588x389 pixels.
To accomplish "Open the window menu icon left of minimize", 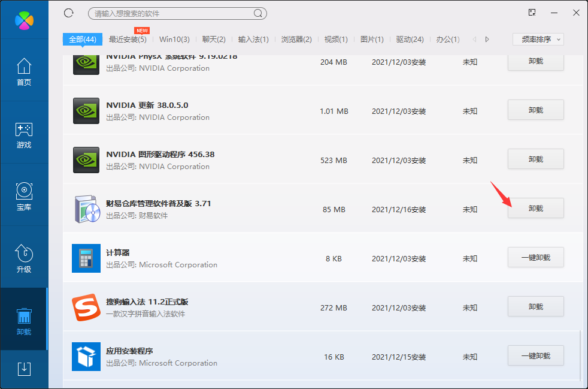I will [x=532, y=13].
